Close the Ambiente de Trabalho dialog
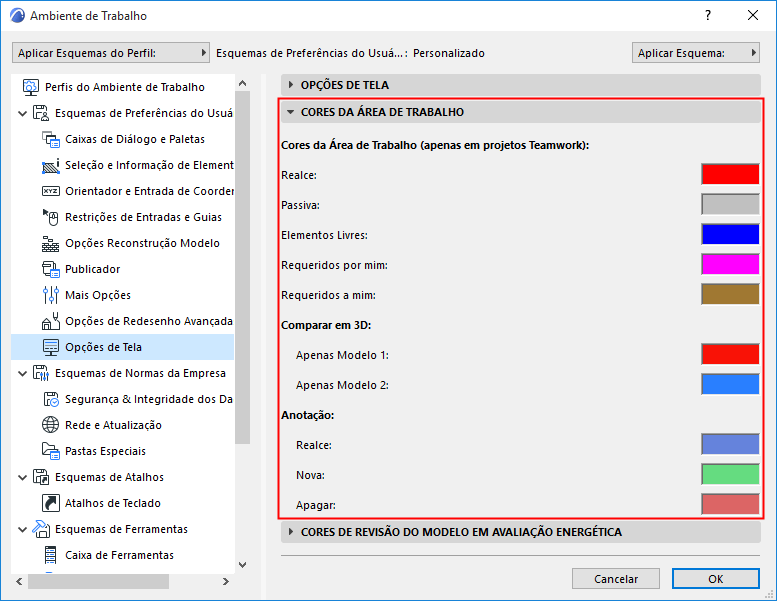Image resolution: width=777 pixels, height=601 pixels. (x=753, y=15)
